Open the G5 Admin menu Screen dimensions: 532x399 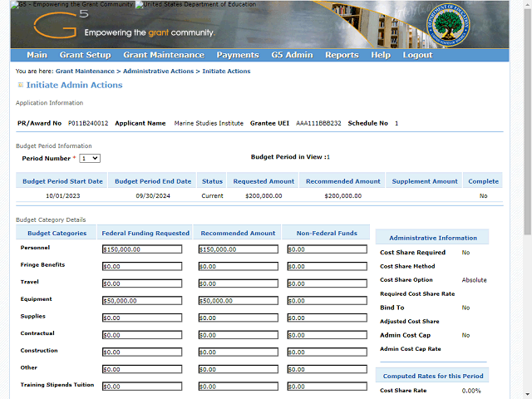[x=292, y=56]
